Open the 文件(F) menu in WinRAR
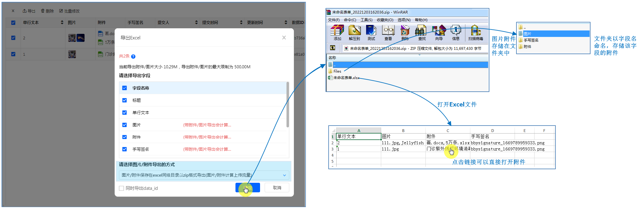 coord(334,20)
